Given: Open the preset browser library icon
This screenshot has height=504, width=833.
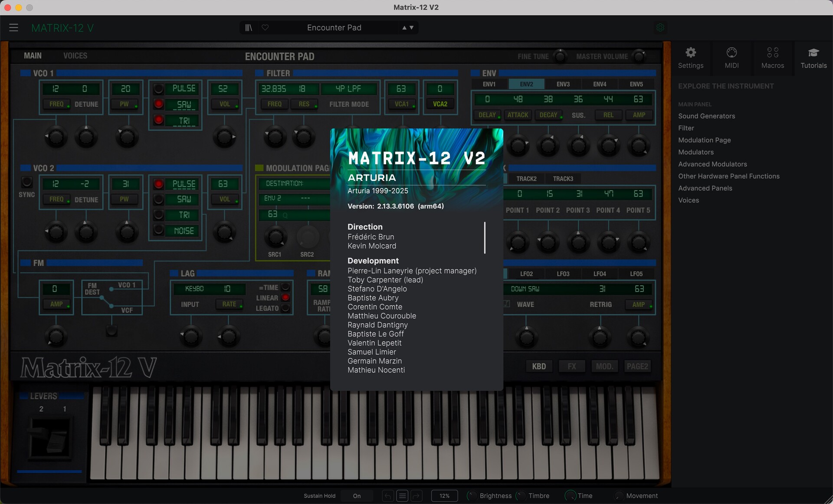Looking at the screenshot, I should tap(249, 28).
